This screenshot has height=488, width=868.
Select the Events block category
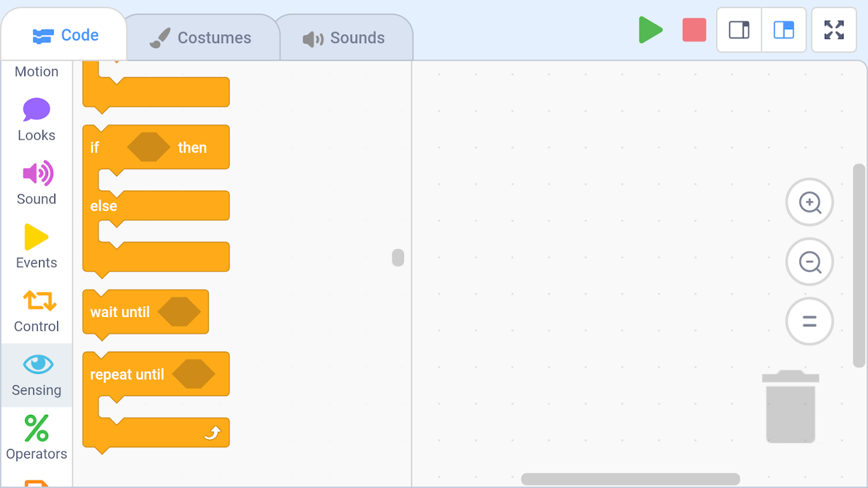37,247
